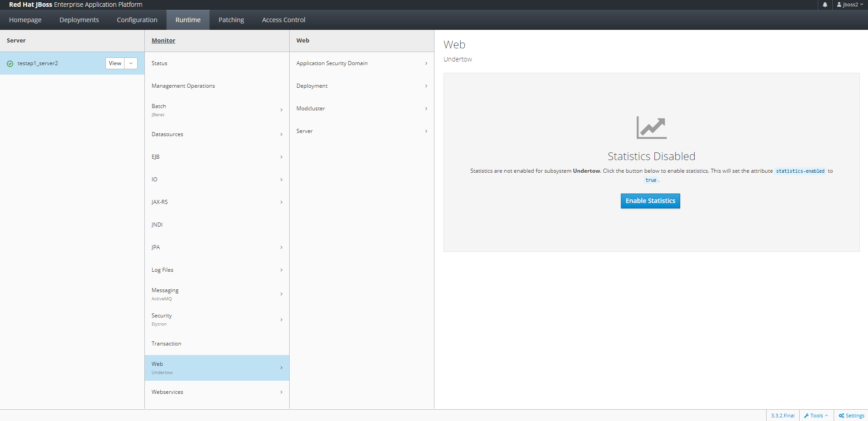Click the Monitor column header link
This screenshot has width=868, height=421.
click(x=163, y=40)
